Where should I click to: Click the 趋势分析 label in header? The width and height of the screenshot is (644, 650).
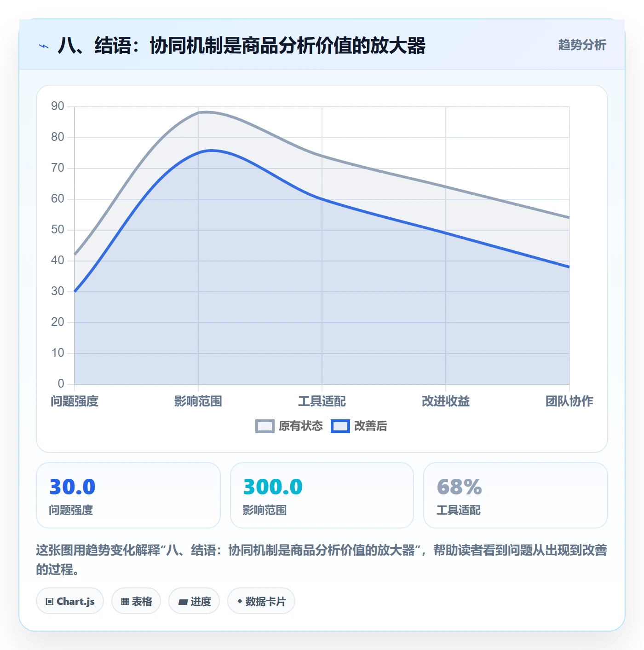click(582, 45)
